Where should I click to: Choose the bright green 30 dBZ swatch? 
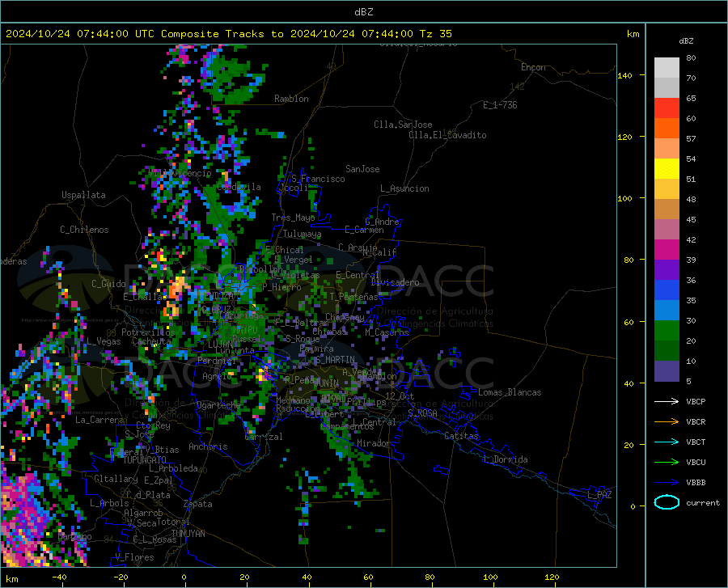[x=667, y=331]
